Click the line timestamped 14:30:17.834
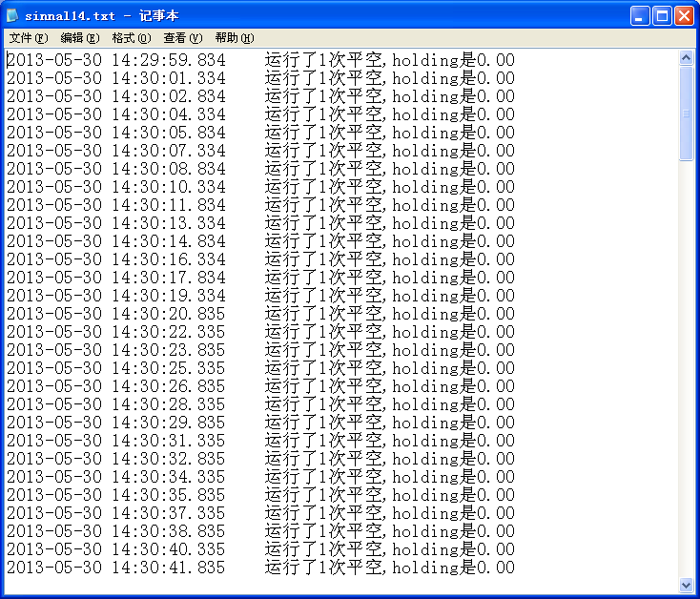 [x=260, y=278]
